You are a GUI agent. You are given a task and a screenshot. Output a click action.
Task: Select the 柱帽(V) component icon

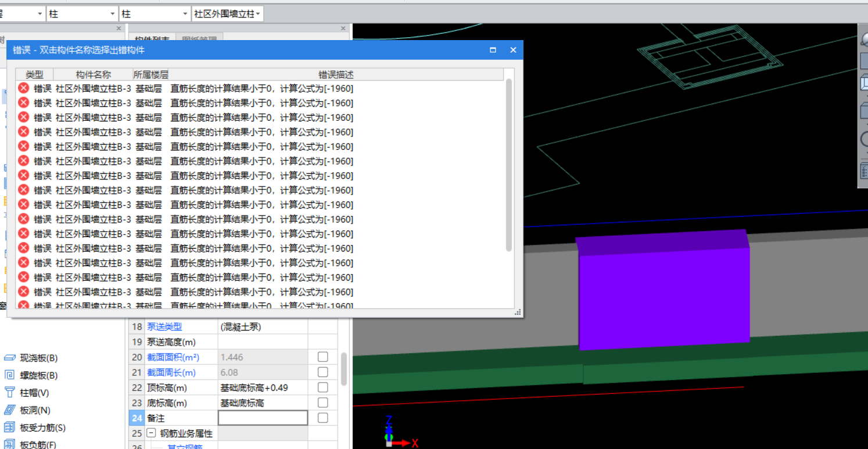pyautogui.click(x=9, y=393)
